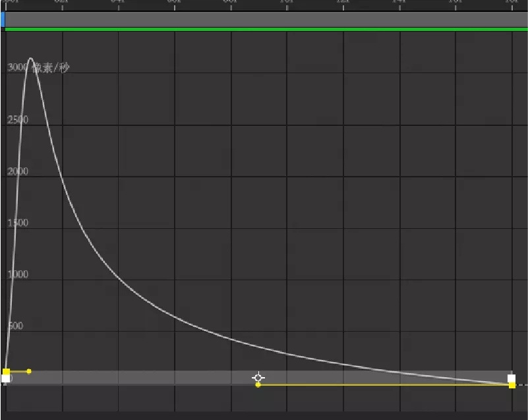Click the 2500 speed axis label
This screenshot has width=528, height=420.
pyautogui.click(x=18, y=119)
